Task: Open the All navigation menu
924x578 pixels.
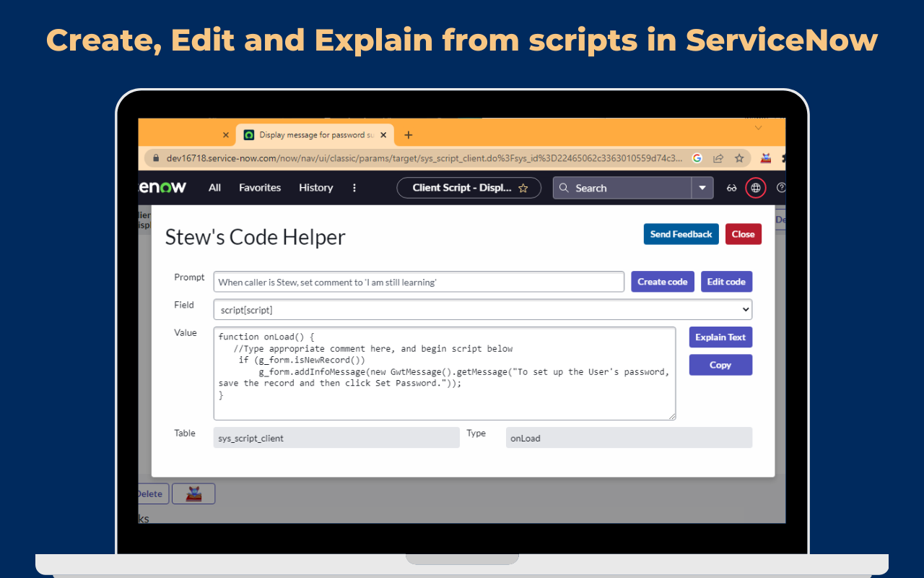Action: [x=214, y=188]
